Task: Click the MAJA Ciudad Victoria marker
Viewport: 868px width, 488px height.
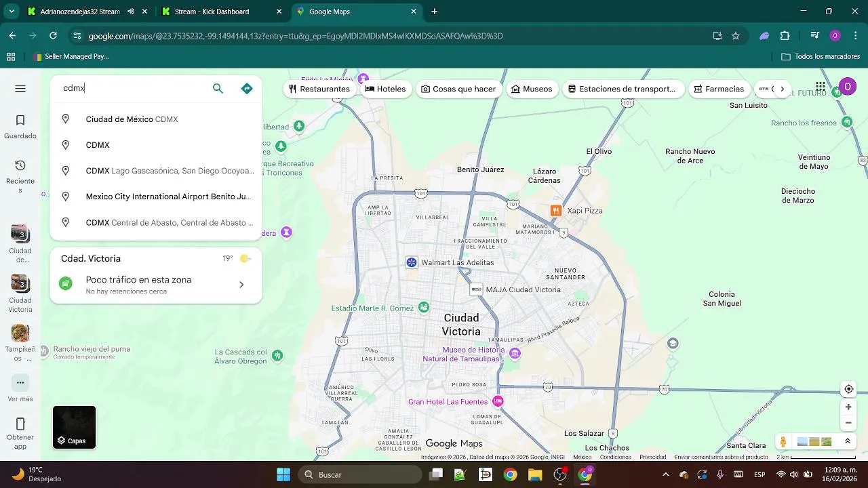Action: pyautogui.click(x=476, y=289)
